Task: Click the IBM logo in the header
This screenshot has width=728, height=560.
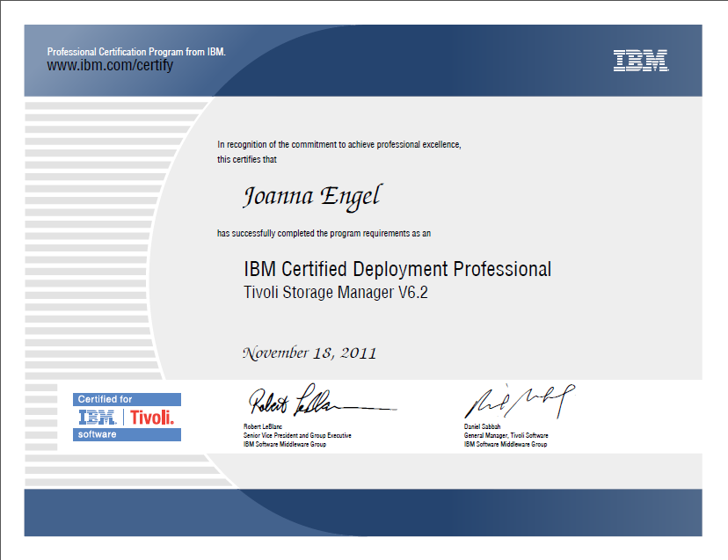Action: [640, 61]
